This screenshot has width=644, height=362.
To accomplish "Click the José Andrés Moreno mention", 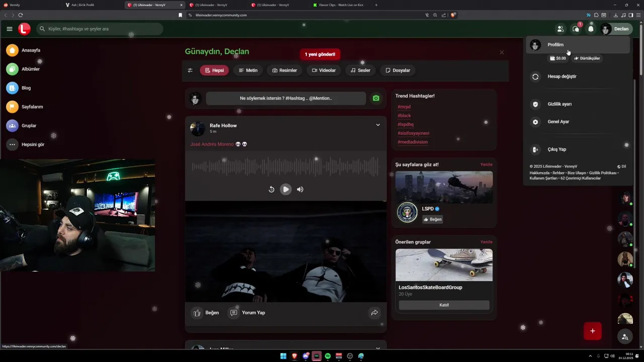I will pos(212,144).
